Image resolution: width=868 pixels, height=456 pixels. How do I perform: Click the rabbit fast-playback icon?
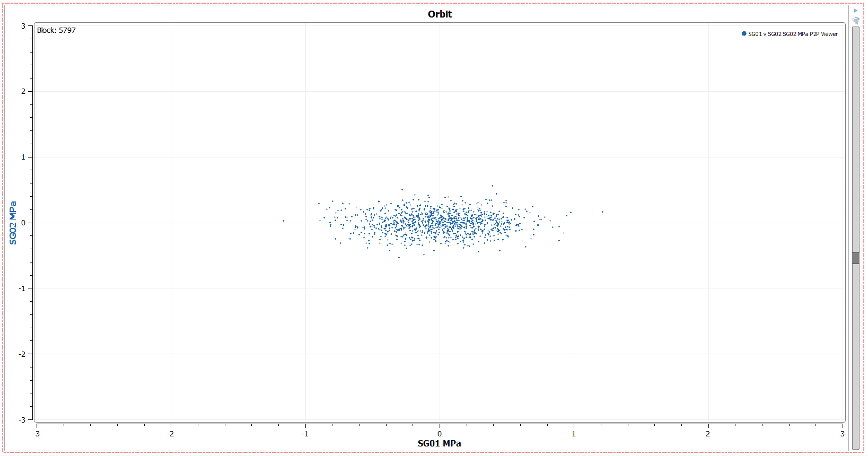pyautogui.click(x=856, y=20)
